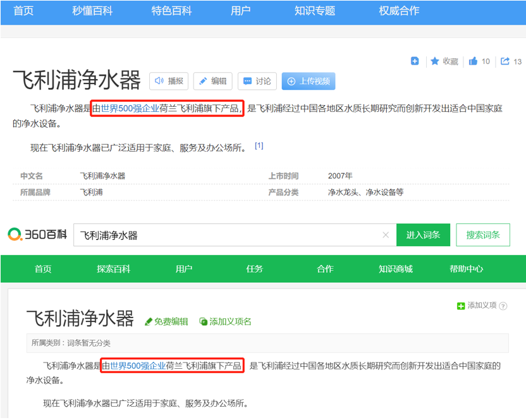Open reference footnote [1]
The image size is (526, 420).
click(x=259, y=145)
